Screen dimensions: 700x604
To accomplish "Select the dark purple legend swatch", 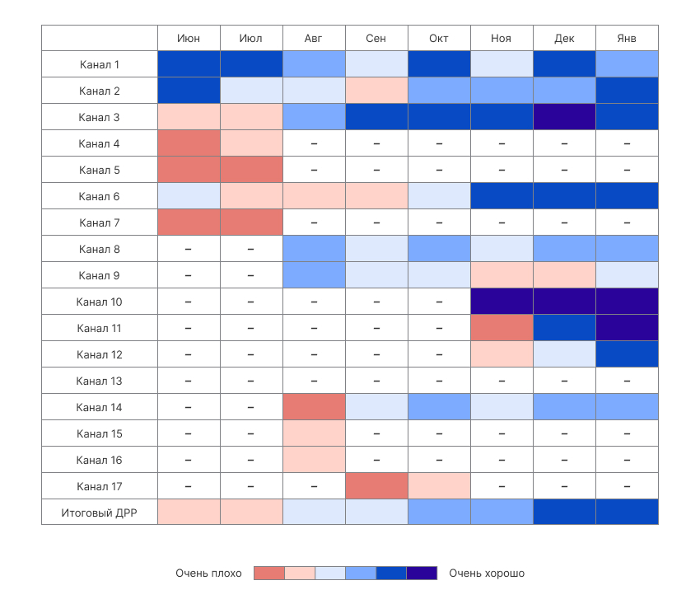I will [422, 574].
